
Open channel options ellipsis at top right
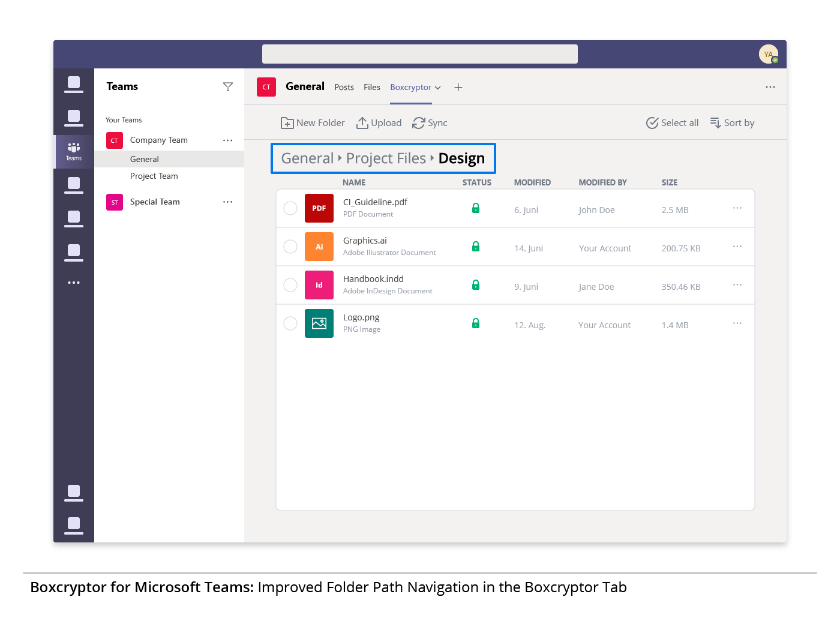[770, 87]
